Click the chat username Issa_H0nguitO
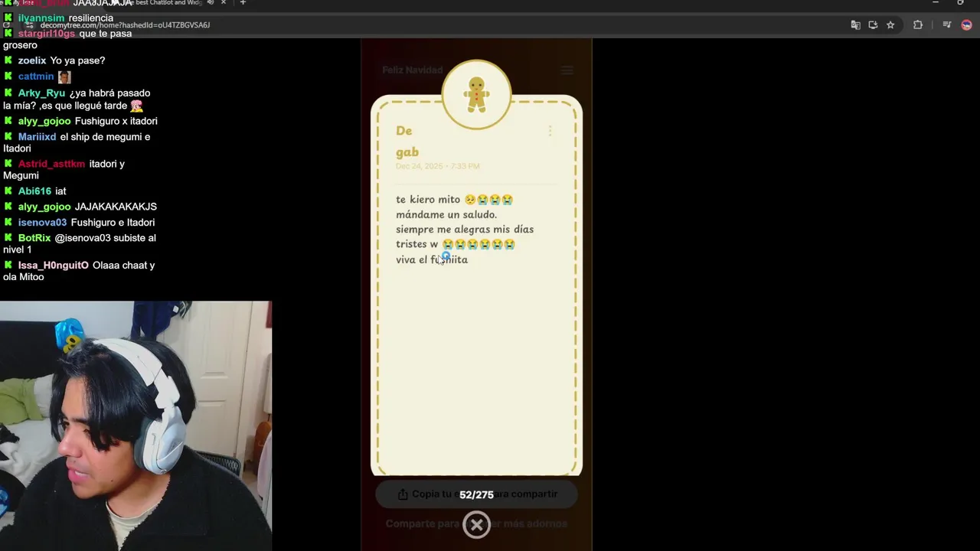Image resolution: width=980 pixels, height=551 pixels. (x=54, y=266)
